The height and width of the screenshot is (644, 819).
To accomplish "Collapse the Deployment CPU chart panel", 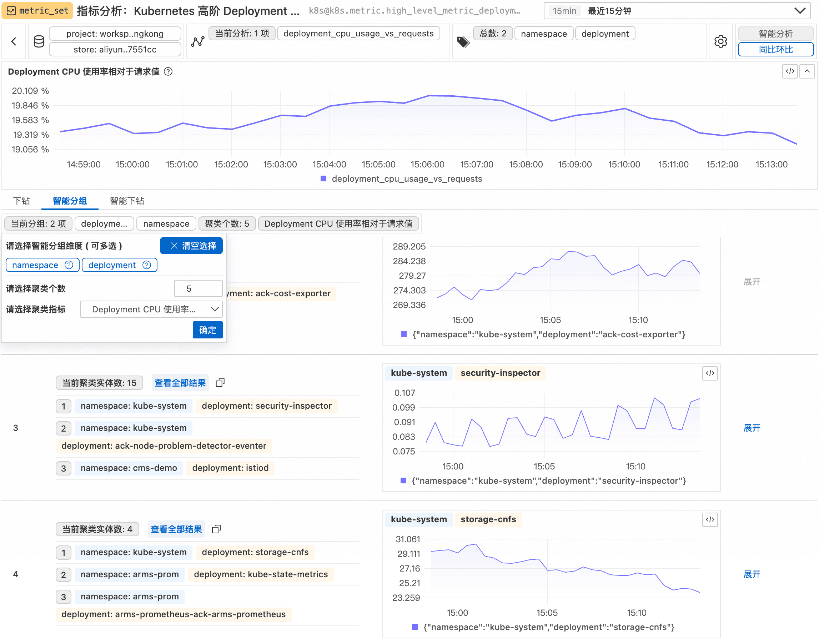I will (807, 71).
